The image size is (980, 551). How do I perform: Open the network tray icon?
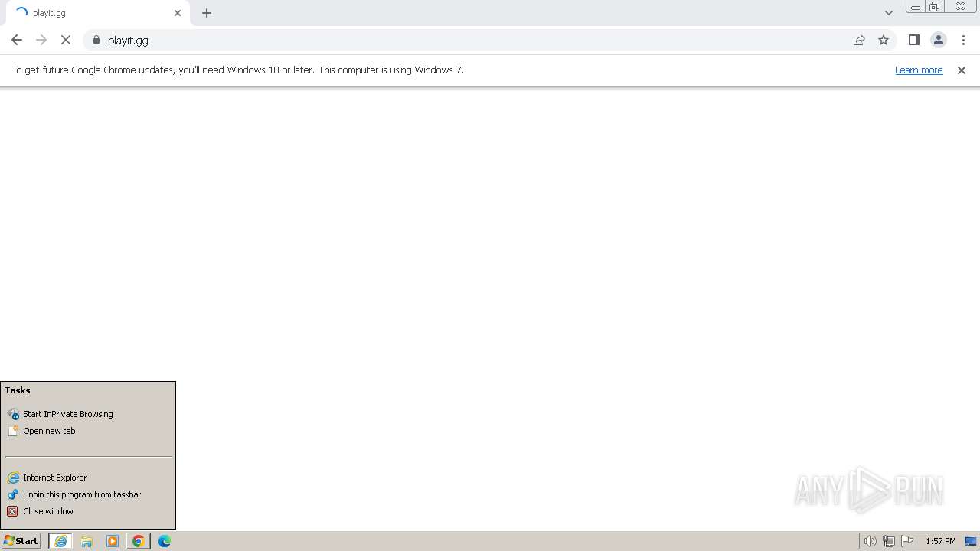point(889,541)
